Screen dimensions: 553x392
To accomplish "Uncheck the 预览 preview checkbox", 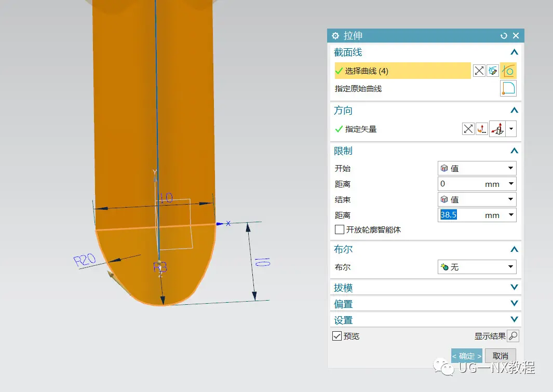I will coord(337,336).
